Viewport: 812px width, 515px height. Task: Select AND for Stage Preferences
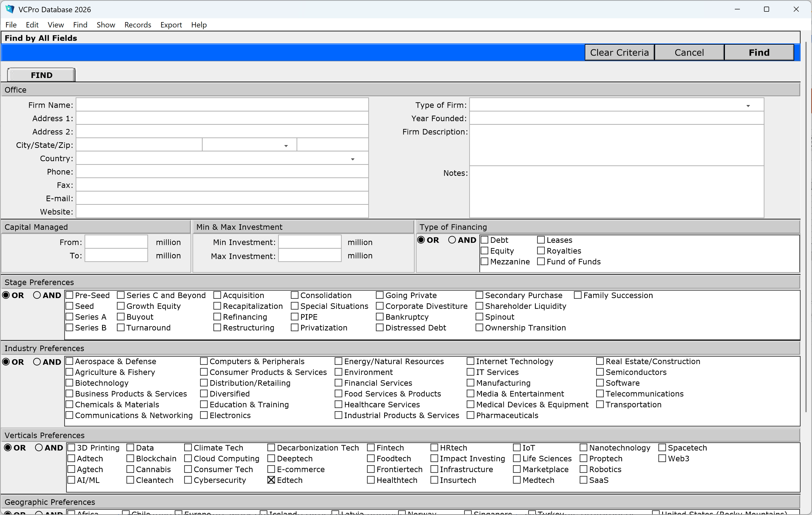pyautogui.click(x=37, y=295)
